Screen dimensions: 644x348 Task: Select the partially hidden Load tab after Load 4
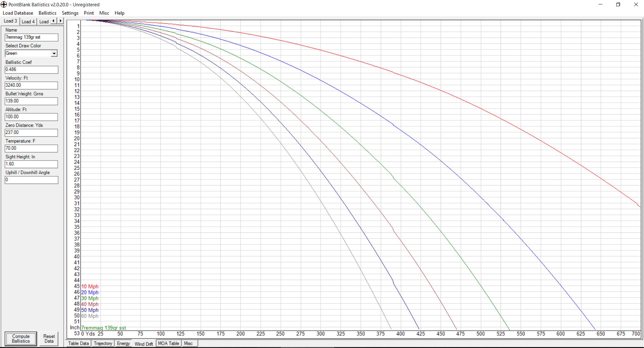pyautogui.click(x=44, y=21)
